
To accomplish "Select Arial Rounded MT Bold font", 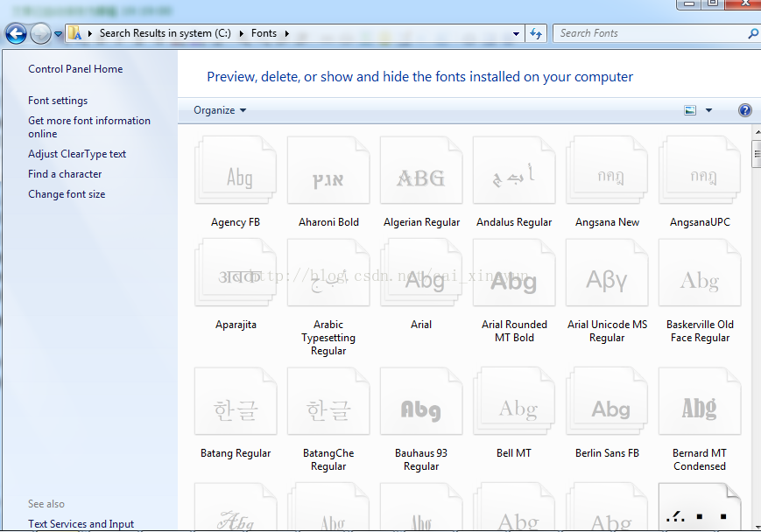I will [514, 291].
